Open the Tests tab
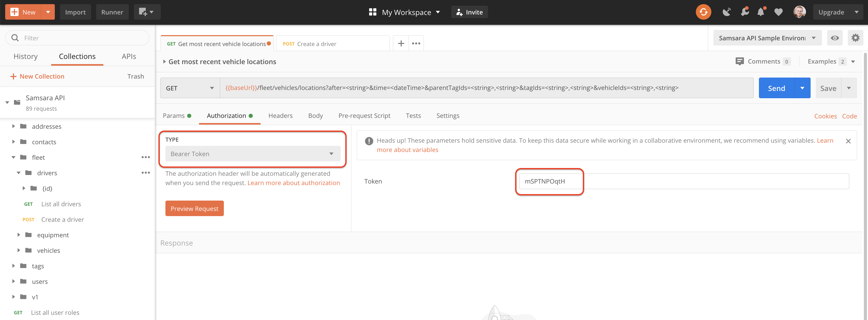The width and height of the screenshot is (868, 320). (x=413, y=116)
